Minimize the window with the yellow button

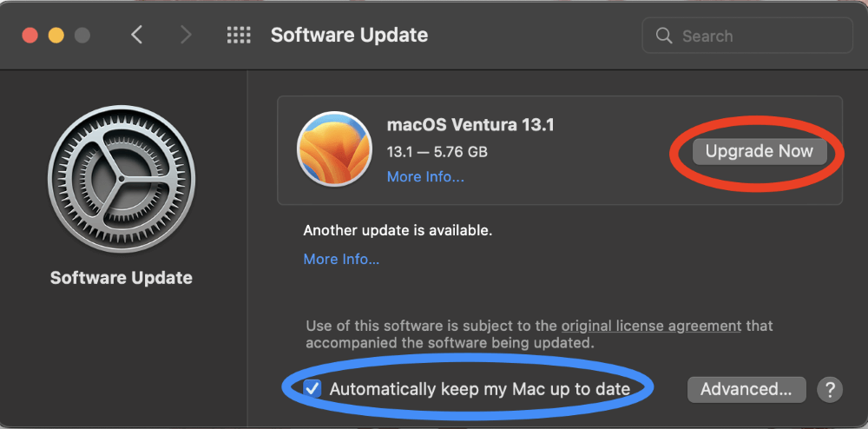56,36
